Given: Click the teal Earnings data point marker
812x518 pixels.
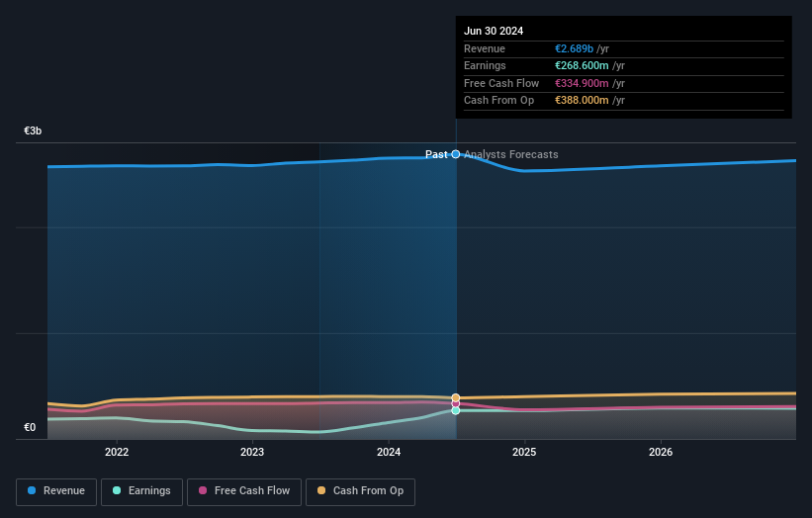Looking at the screenshot, I should [x=456, y=410].
